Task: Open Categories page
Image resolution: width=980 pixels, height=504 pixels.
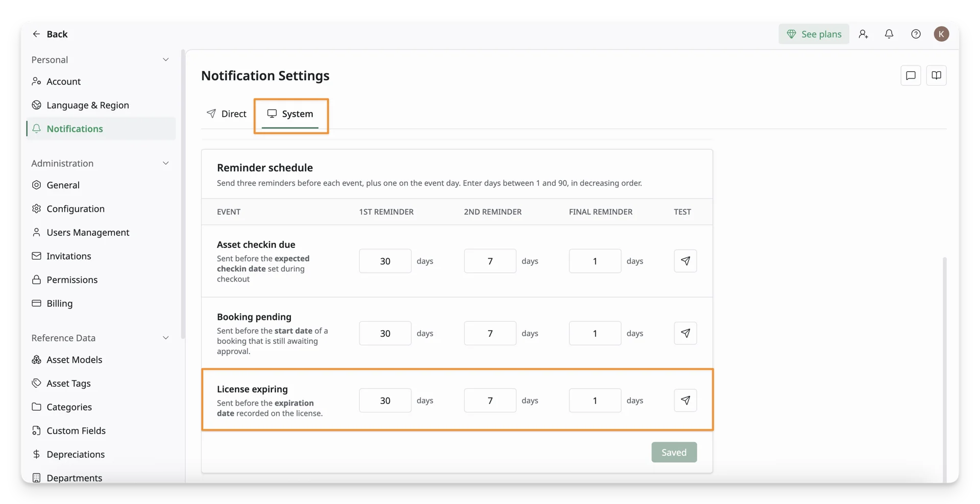Action: click(x=101, y=407)
